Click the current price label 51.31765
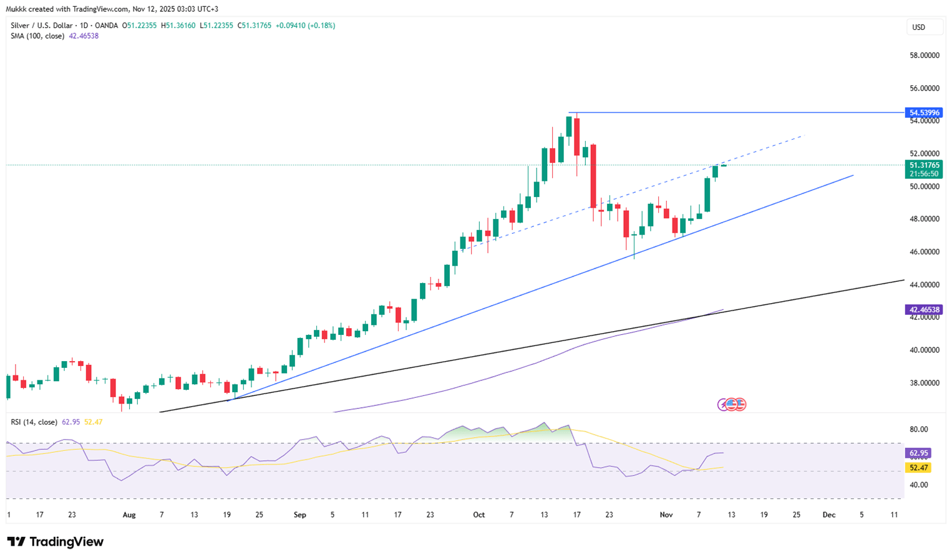The width and height of the screenshot is (952, 560). point(923,165)
